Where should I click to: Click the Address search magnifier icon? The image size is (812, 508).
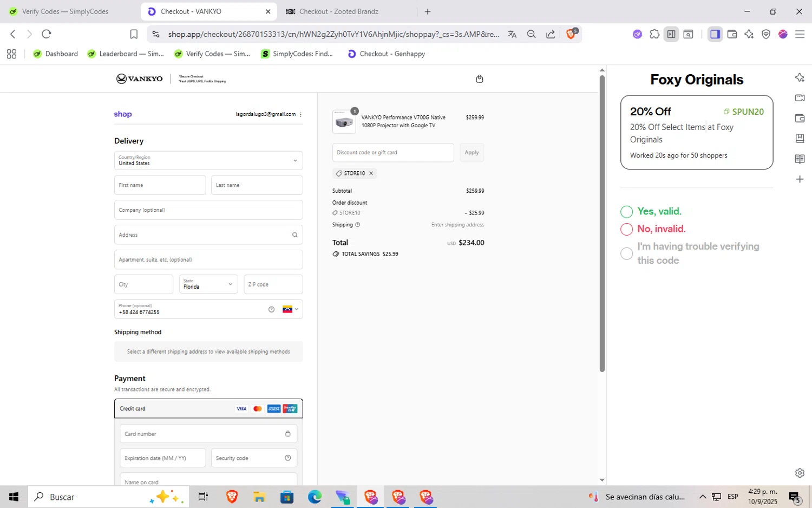coord(295,235)
